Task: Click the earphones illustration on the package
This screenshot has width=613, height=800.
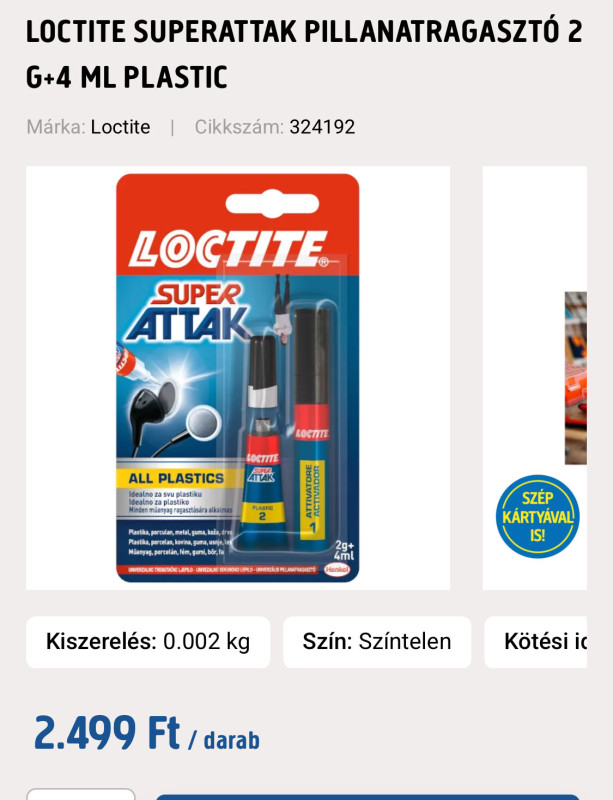Action: [x=170, y=417]
